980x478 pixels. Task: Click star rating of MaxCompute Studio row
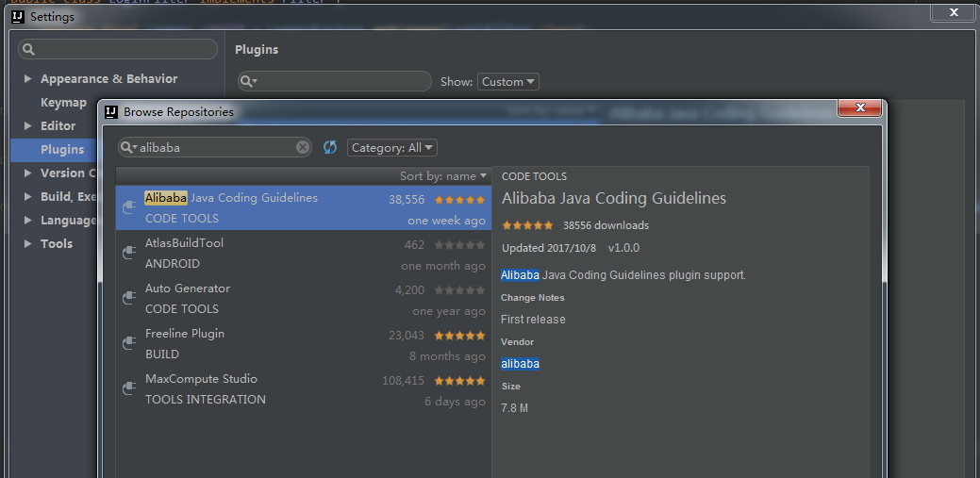click(459, 381)
